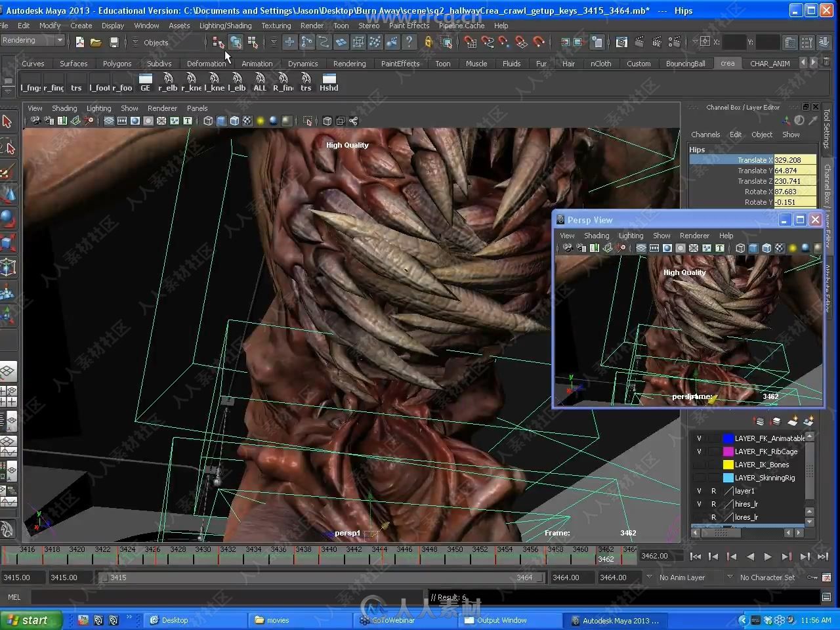Screen dimensions: 840x630
Task: Toggle visibility of layer1
Action: [699, 491]
